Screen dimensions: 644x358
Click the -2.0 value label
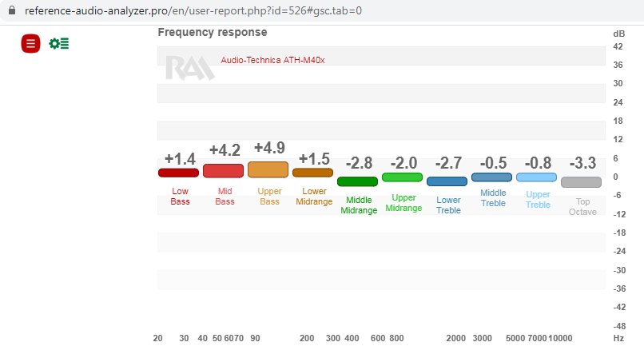[x=403, y=163]
